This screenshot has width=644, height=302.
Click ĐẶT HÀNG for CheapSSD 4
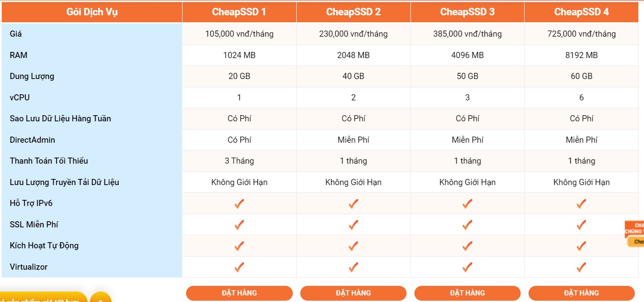[x=581, y=293]
